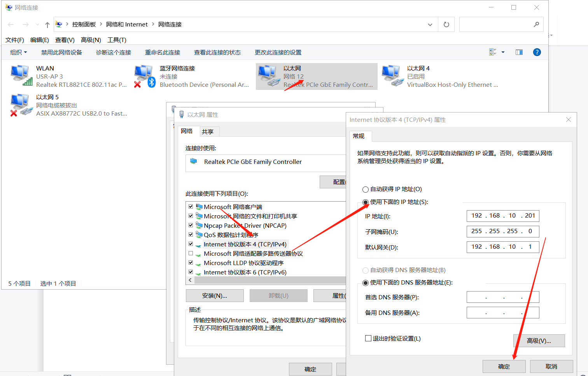Uncheck Npcap Packet Driver checkbox

(191, 225)
